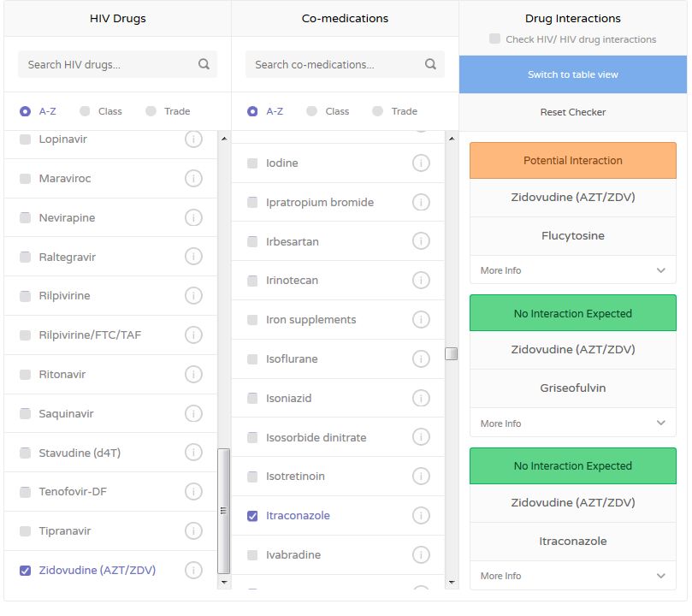Click the co-medications list scrollbar thumb
This screenshot has height=616, width=692.
[451, 354]
